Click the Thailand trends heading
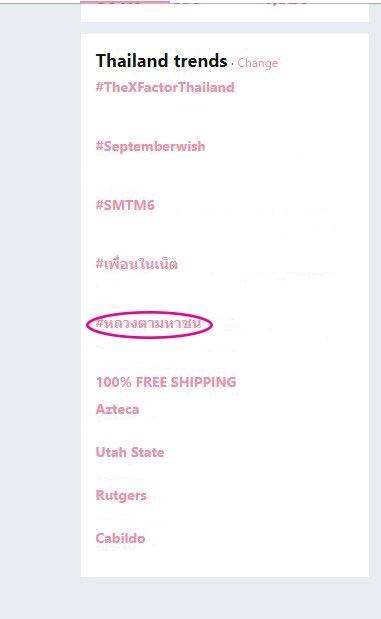Screen dimensions: 381x619 pos(161,61)
